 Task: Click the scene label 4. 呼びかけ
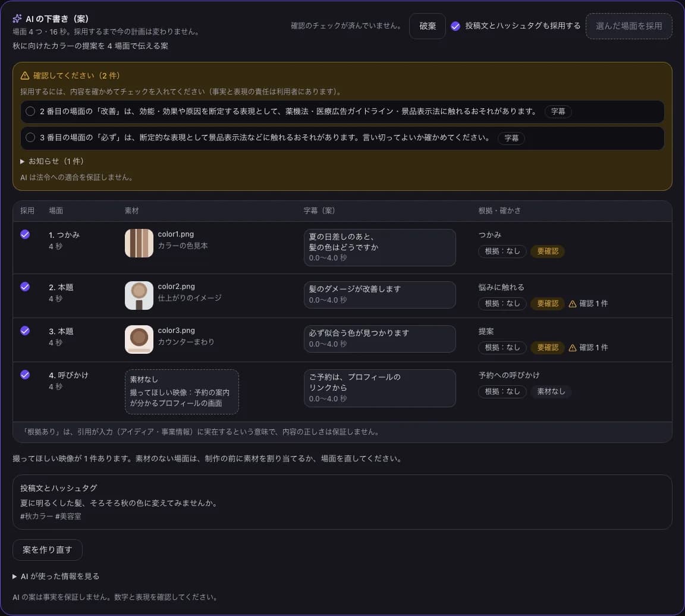click(68, 375)
